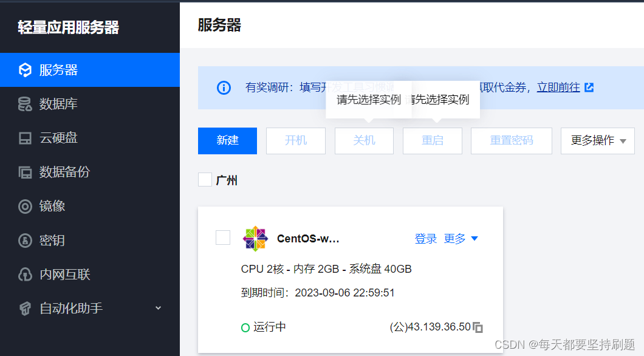Click the green running status circle
Image resolution: width=644 pixels, height=356 pixels.
[245, 327]
